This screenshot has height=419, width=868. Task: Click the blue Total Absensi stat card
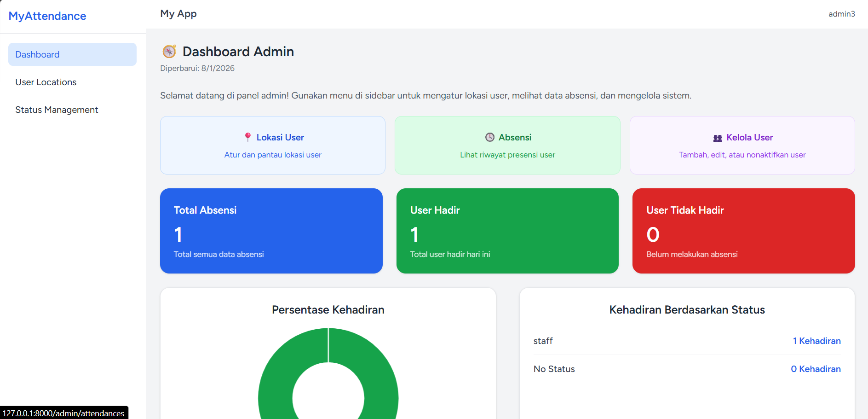tap(271, 231)
